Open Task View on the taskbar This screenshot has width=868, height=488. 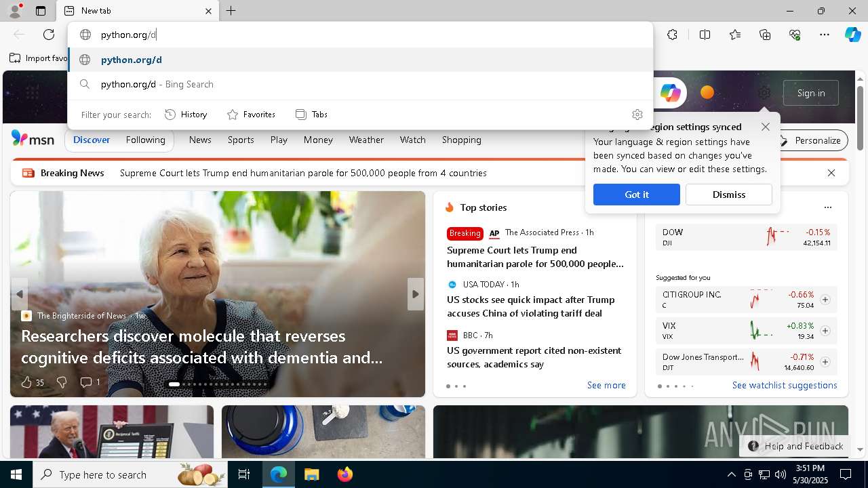244,474
